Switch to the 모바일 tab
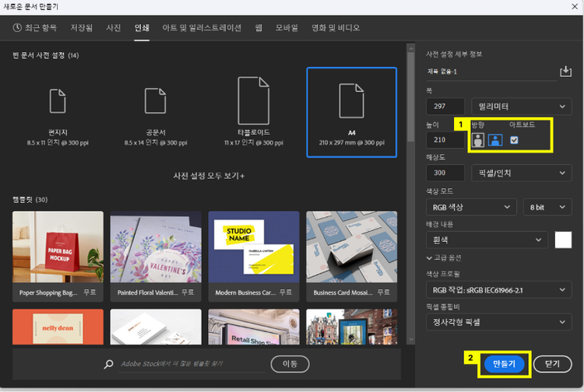 pos(287,27)
